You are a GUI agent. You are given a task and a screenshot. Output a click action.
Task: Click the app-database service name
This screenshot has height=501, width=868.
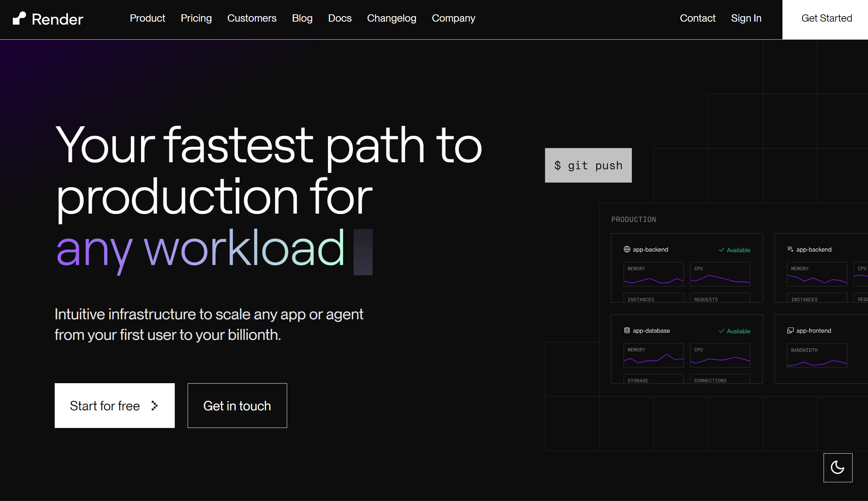point(651,331)
